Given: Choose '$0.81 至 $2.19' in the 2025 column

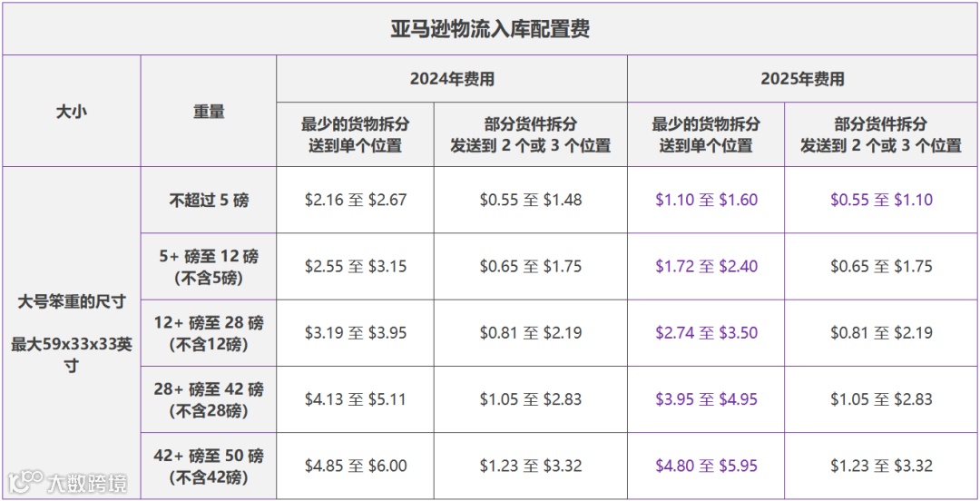Looking at the screenshot, I should [x=881, y=333].
